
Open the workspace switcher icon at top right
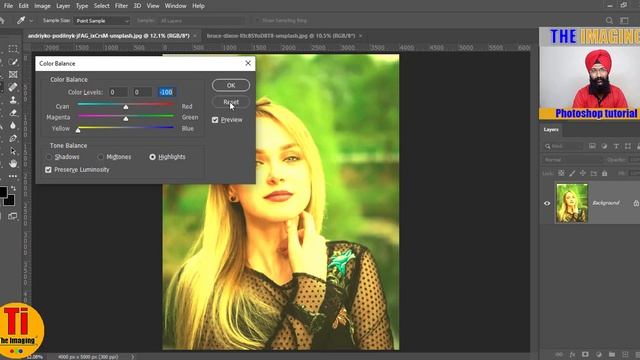pos(624,20)
